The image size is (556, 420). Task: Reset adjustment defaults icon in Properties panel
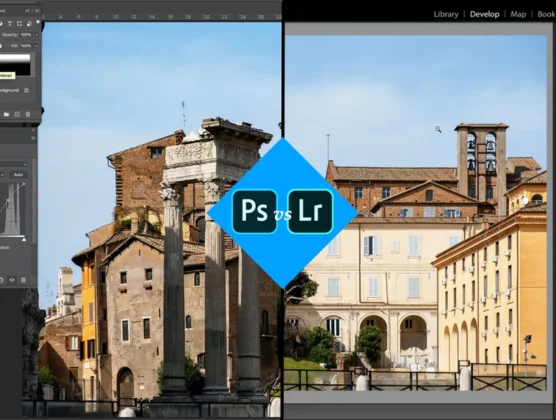[x=1, y=280]
